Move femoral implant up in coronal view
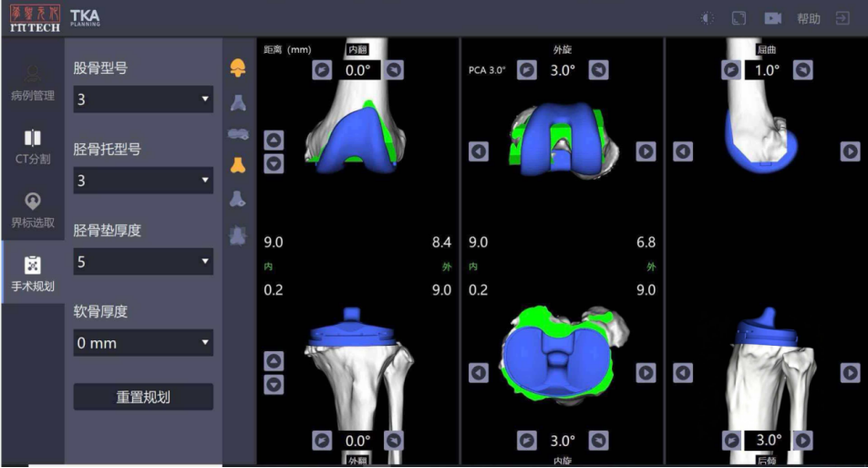Viewport: 868px width, 468px height. click(274, 140)
